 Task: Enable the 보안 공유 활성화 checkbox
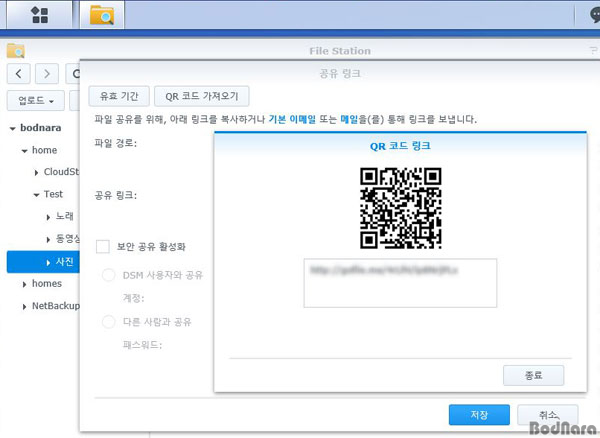point(103,247)
